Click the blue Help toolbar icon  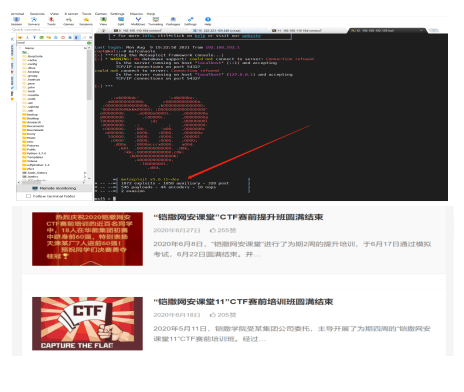[208, 21]
